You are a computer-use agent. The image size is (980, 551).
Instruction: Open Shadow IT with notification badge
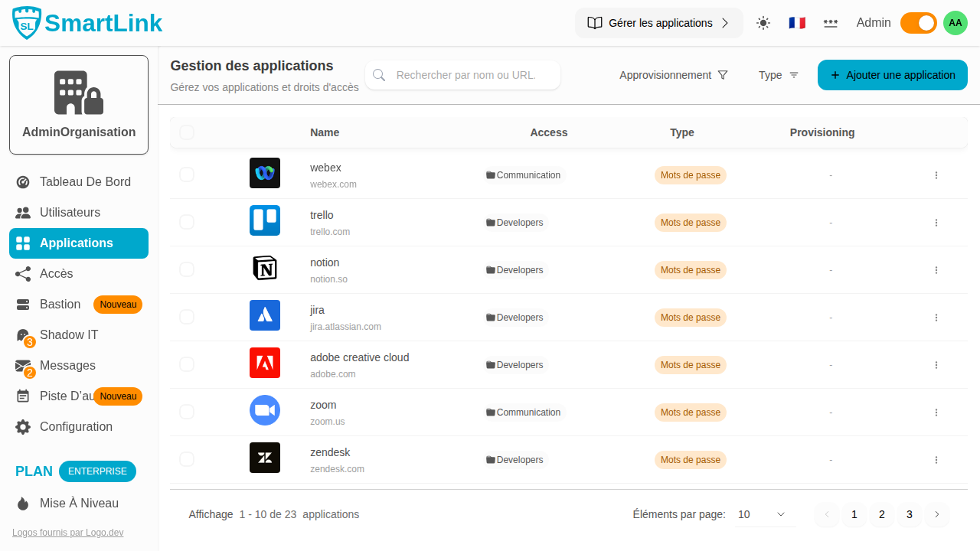(24, 334)
